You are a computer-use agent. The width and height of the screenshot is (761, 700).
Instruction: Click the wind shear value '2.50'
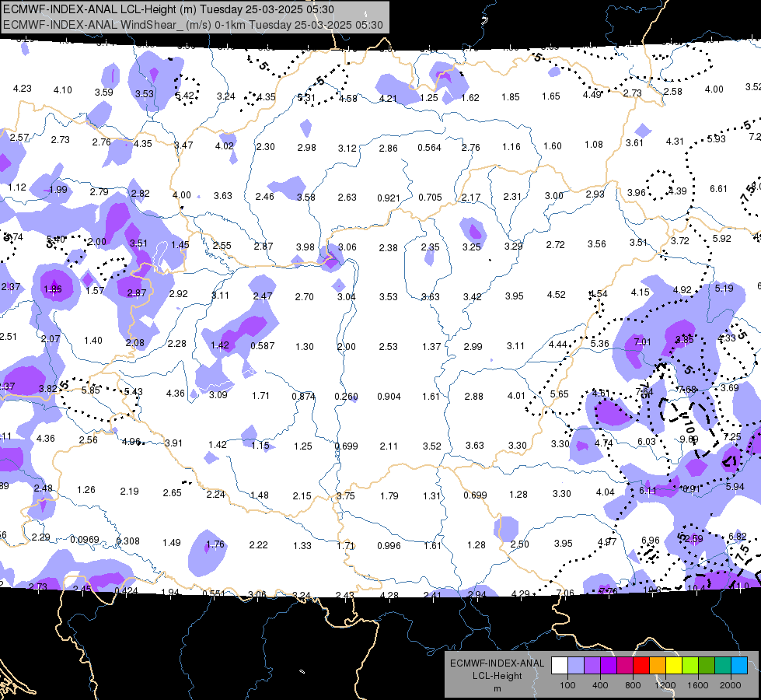point(519,544)
